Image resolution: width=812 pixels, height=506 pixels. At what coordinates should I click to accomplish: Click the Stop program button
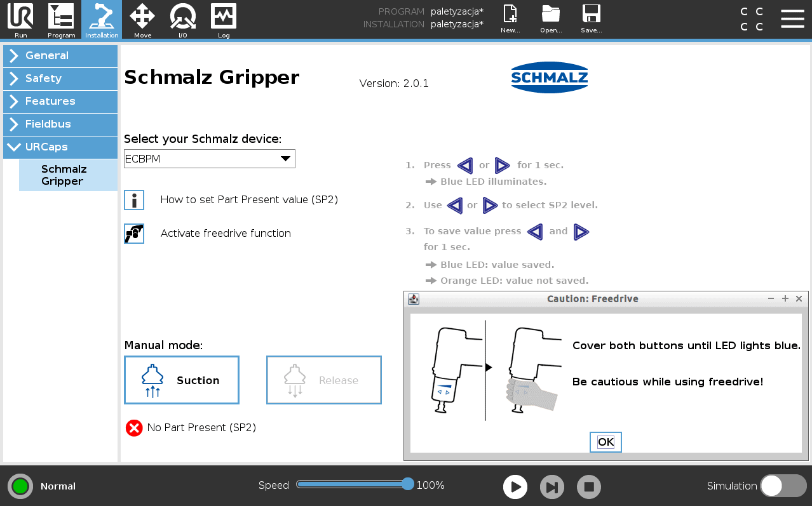(x=589, y=487)
